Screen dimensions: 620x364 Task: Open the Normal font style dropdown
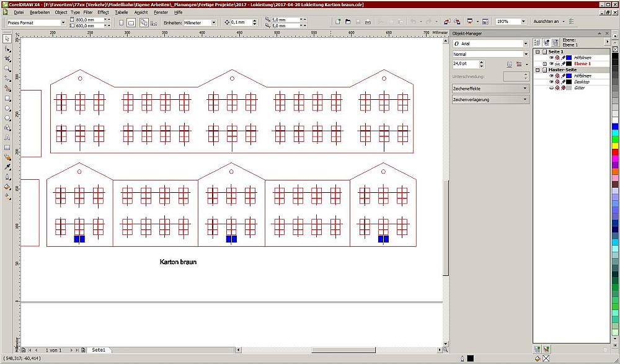click(x=526, y=54)
